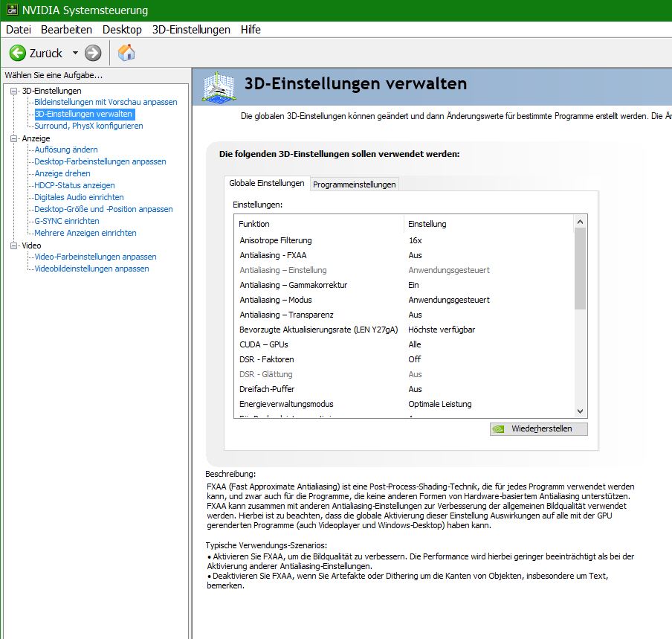Select the Dreifach-Puffer row
The height and width of the screenshot is (639, 672).
404,389
